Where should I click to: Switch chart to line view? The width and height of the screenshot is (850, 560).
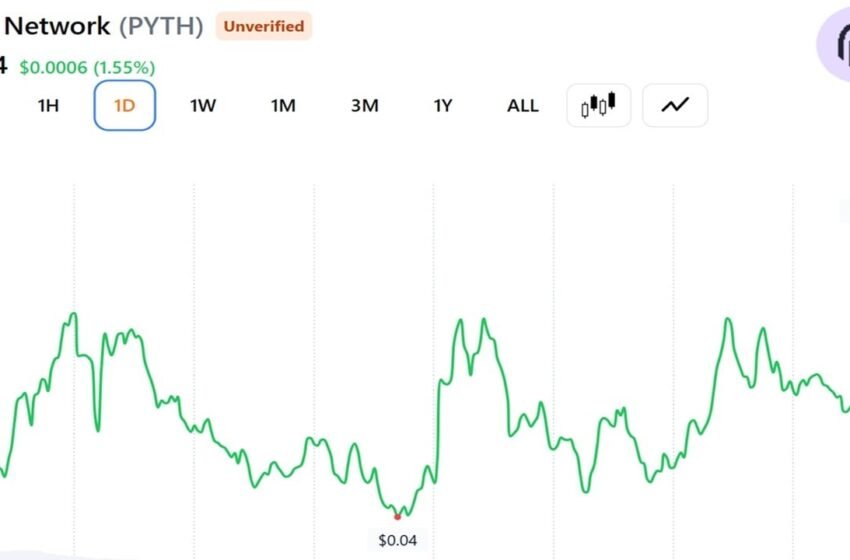pos(675,105)
